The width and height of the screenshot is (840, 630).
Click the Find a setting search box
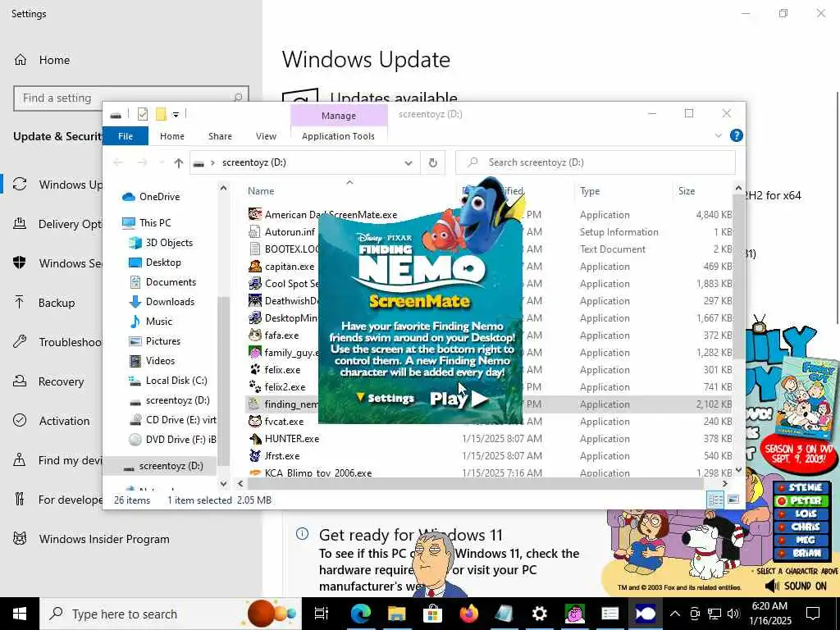(131, 98)
